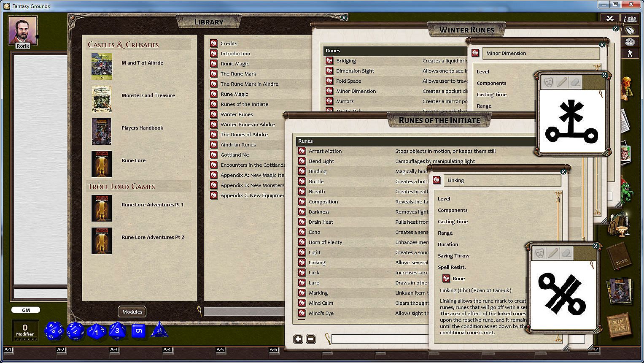This screenshot has height=363, width=644.
Task: Click the link icon beside Credits
Action: tap(214, 43)
